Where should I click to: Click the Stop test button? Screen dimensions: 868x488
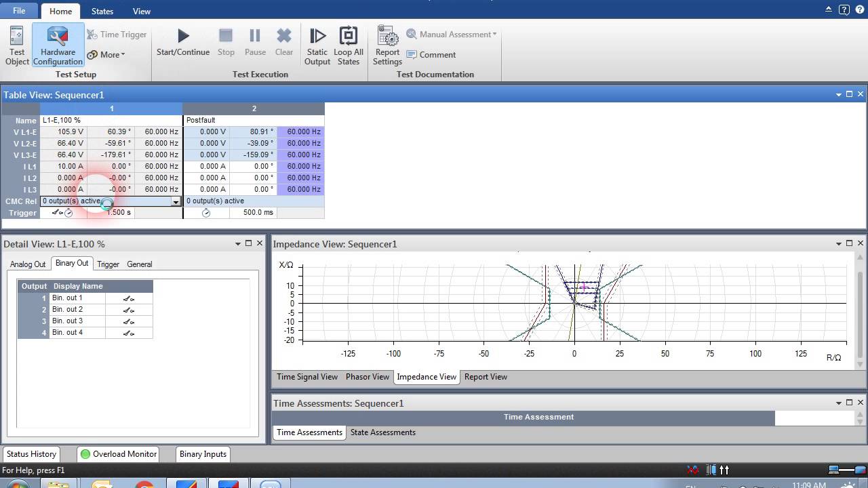pos(226,42)
